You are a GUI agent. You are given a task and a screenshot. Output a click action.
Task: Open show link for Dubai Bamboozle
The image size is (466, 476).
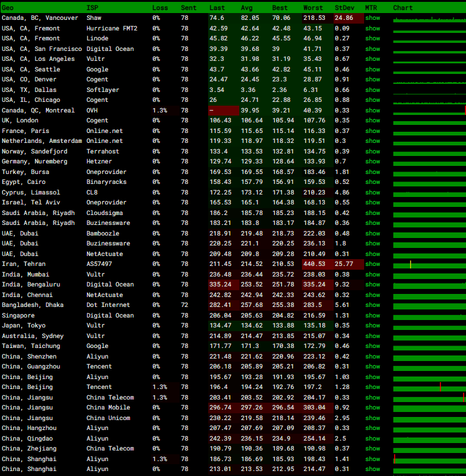[x=373, y=234]
